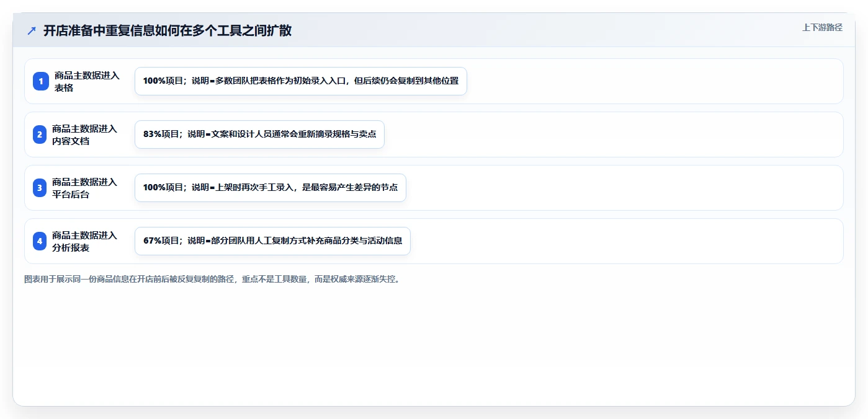Image resolution: width=868 pixels, height=419 pixels.
Task: Click the 83%项目 note about 文案和设计人员
Action: click(x=259, y=135)
